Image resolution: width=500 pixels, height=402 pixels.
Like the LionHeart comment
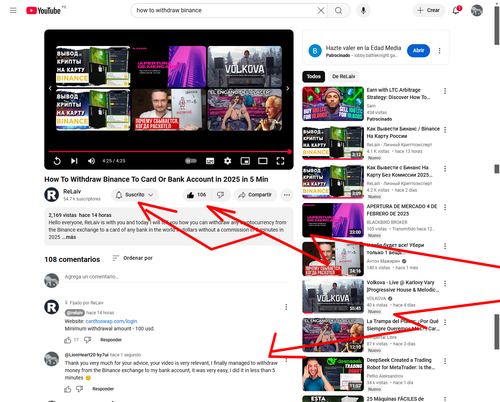[68, 389]
